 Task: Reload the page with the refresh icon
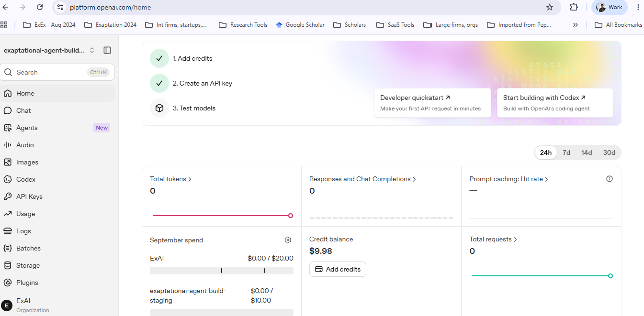pyautogui.click(x=40, y=7)
